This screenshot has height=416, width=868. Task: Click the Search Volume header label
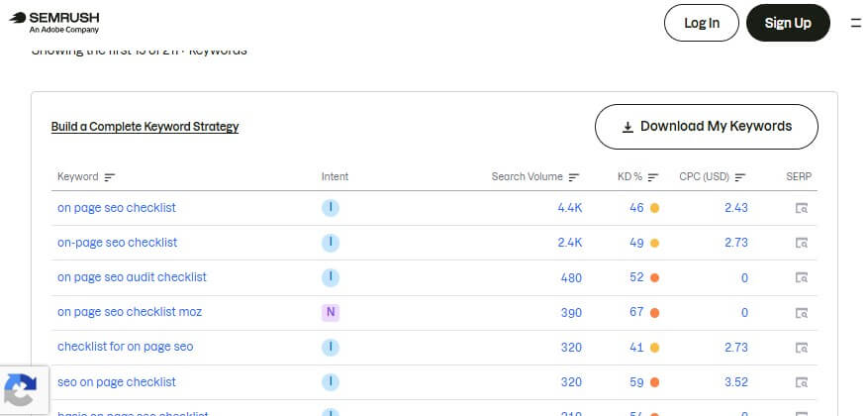click(x=527, y=176)
